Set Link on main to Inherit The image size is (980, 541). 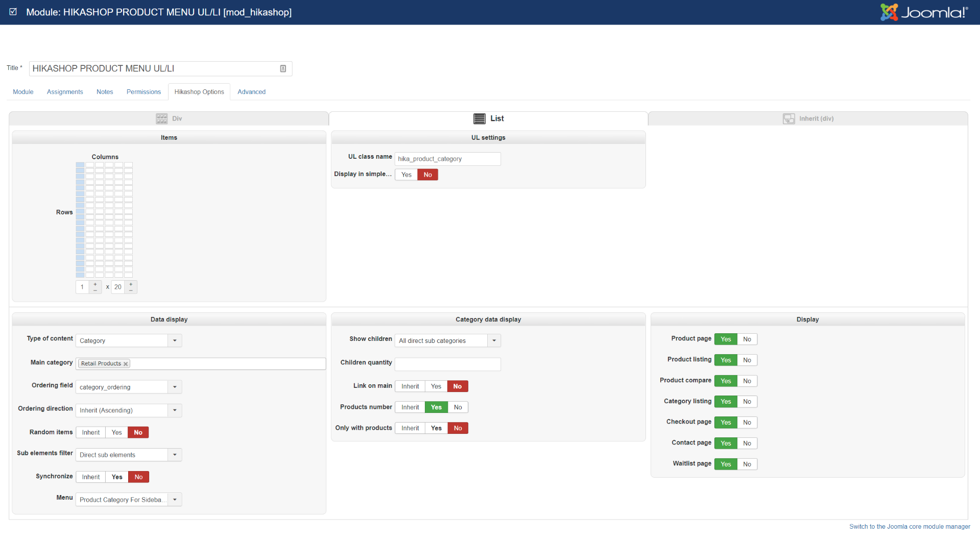click(x=410, y=386)
